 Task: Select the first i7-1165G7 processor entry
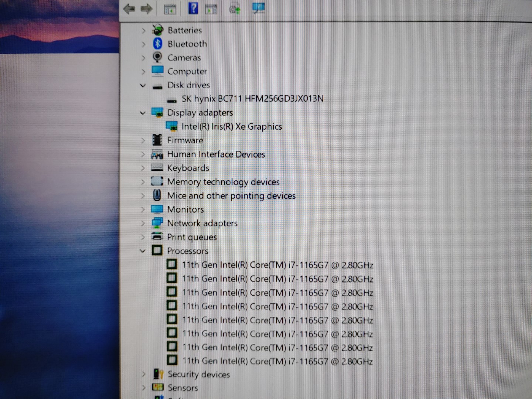point(277,265)
